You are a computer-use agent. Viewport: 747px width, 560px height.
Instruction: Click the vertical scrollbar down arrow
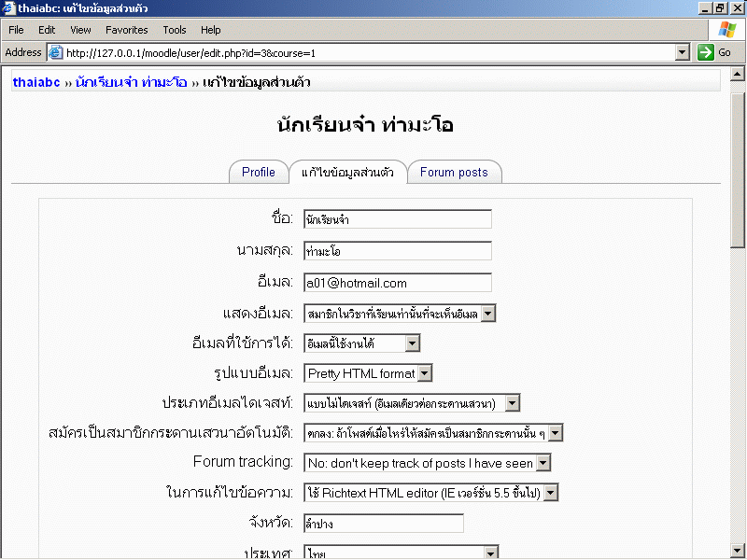pos(738,550)
